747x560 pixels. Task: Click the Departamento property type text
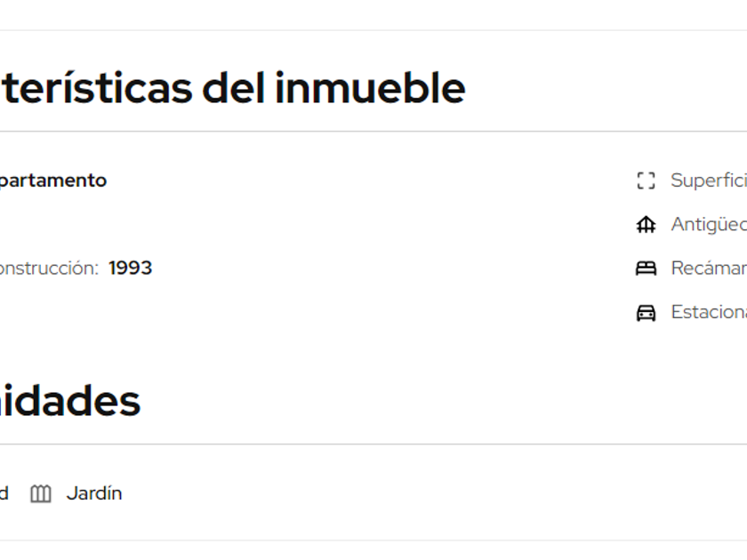[52, 180]
